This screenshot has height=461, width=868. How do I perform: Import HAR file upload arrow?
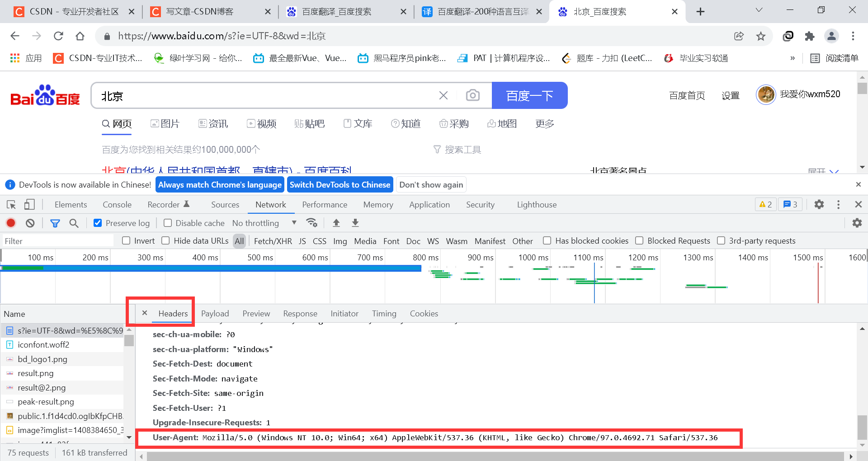click(336, 222)
